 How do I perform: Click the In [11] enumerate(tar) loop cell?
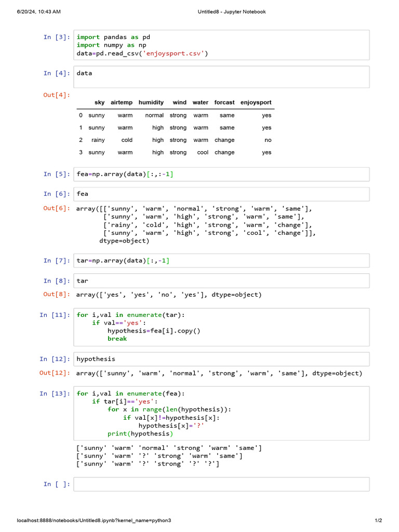point(221,327)
